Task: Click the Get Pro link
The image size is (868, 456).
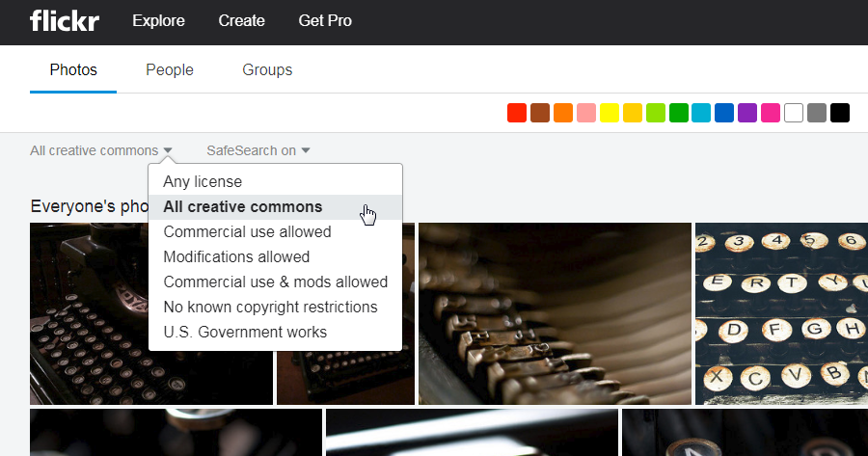Action: (325, 21)
